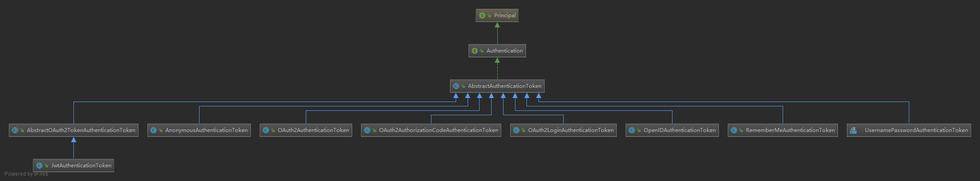The image size is (980, 181).
Task: Click the AbstractOAuth2TokenAuthenticationToken abstract class icon
Action: tap(15, 130)
